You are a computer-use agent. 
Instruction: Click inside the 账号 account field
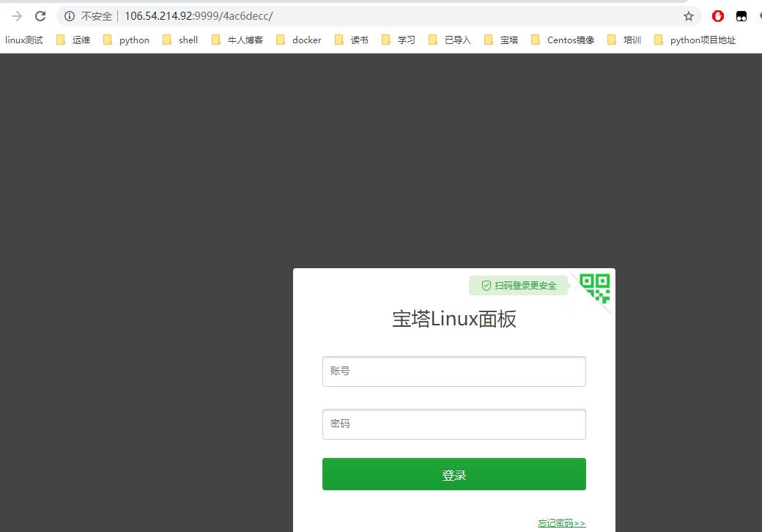[454, 372]
